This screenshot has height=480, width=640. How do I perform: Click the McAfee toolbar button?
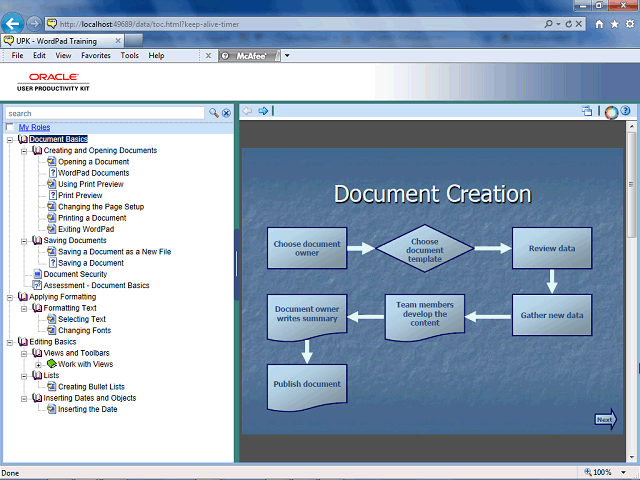click(x=249, y=56)
